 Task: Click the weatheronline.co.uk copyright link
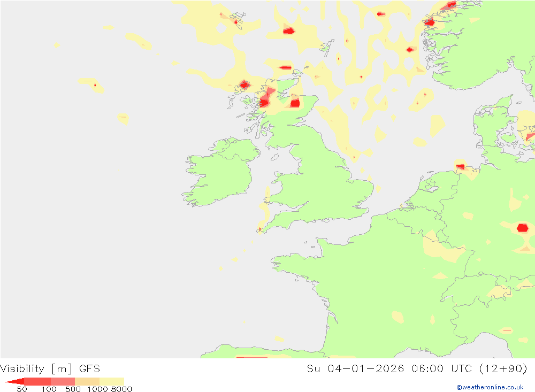click(x=490, y=387)
